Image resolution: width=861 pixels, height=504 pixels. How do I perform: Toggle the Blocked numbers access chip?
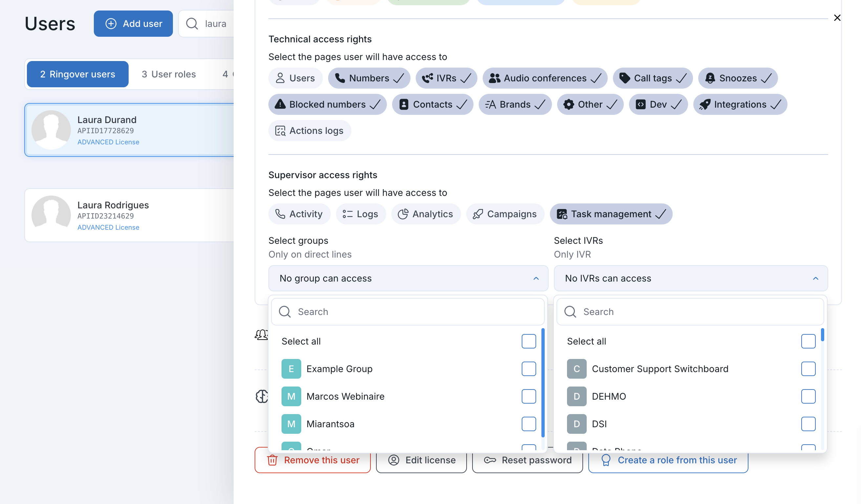click(x=327, y=105)
